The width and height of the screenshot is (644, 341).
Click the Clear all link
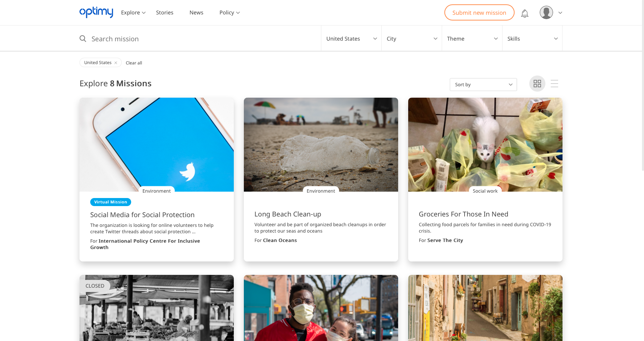134,63
